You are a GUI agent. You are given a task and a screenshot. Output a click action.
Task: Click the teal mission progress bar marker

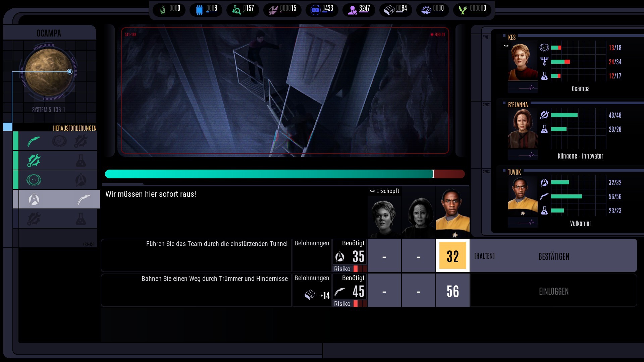click(x=433, y=174)
